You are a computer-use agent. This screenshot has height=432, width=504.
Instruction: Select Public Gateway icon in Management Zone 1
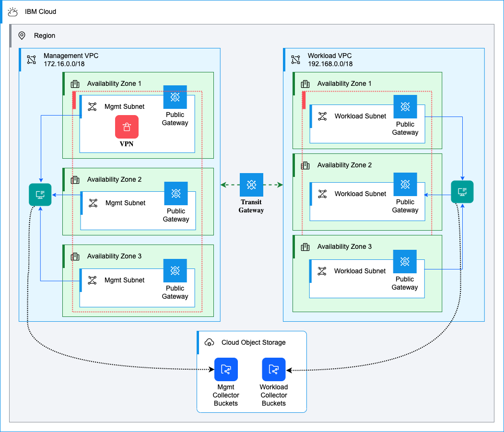175,97
